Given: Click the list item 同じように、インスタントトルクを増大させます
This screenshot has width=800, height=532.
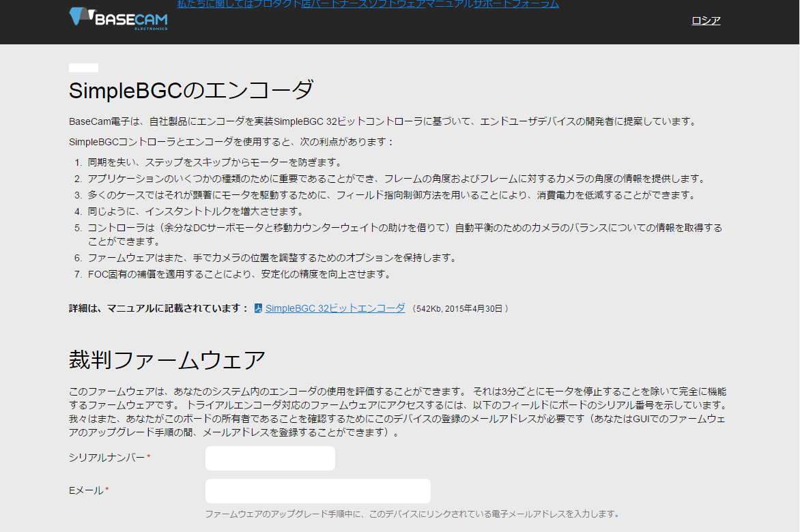Looking at the screenshot, I should click(x=197, y=211).
